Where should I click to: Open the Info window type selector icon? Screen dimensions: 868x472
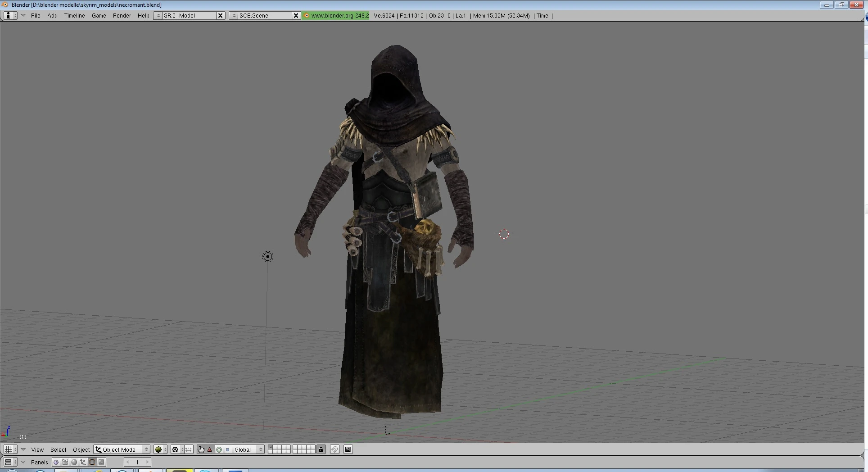(10, 15)
